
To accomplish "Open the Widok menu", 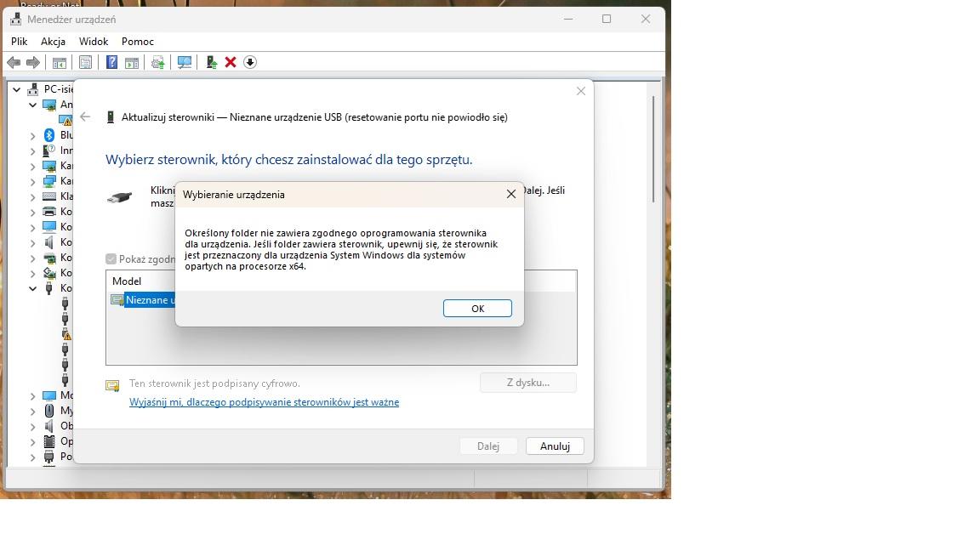I will point(94,41).
